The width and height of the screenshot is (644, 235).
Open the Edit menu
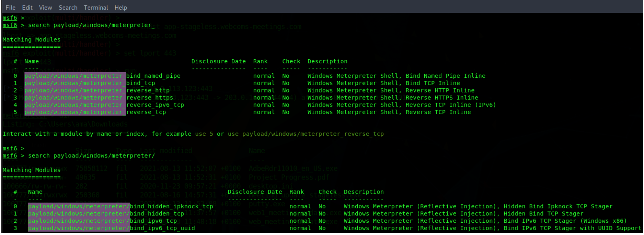(x=27, y=8)
